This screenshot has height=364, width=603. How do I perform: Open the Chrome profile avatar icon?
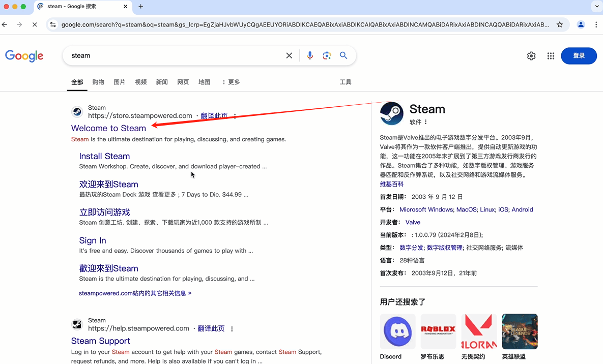[x=581, y=24]
